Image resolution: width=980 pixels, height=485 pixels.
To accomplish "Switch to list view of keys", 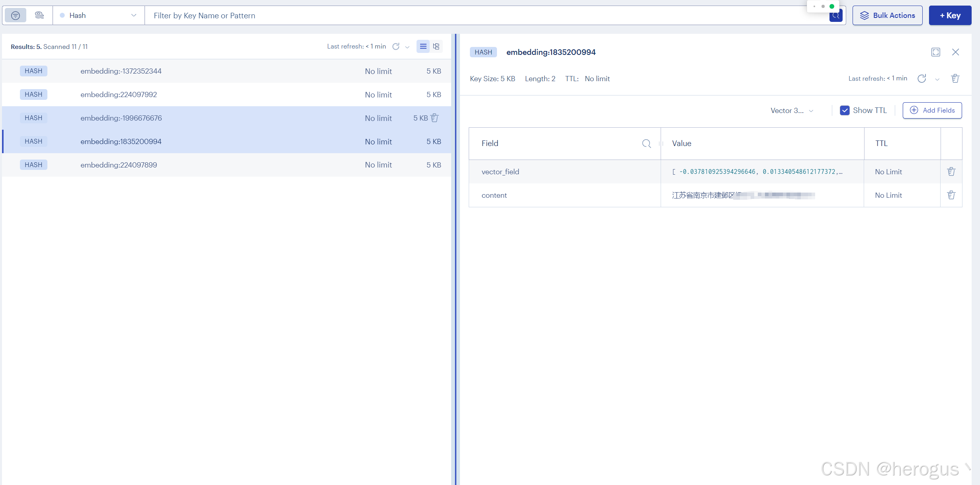I will tap(423, 47).
